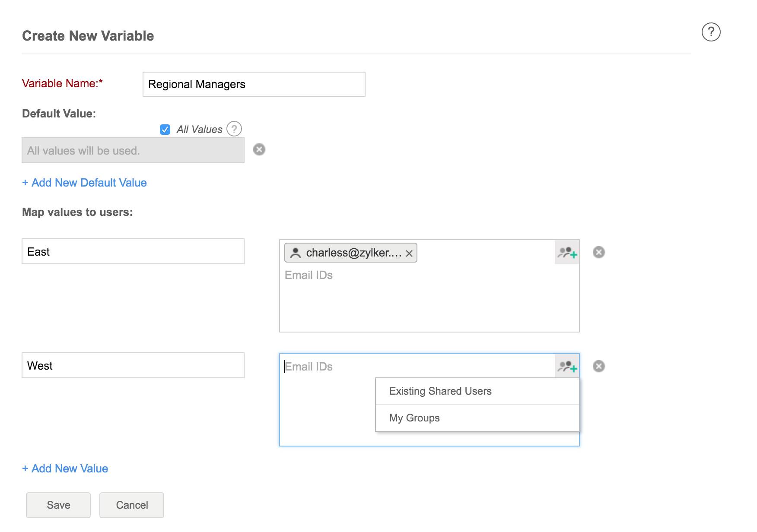
Task: Remove charless@zylker email chip
Action: 409,253
